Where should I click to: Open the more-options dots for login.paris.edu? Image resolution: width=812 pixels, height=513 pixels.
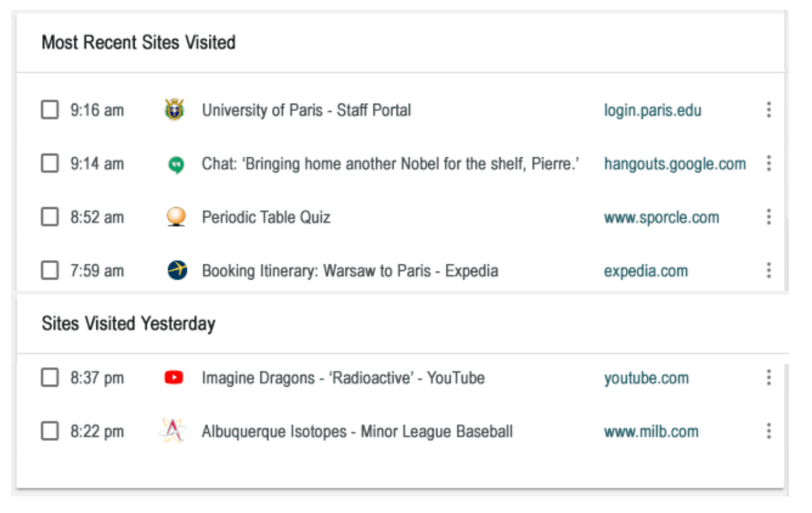tap(768, 110)
